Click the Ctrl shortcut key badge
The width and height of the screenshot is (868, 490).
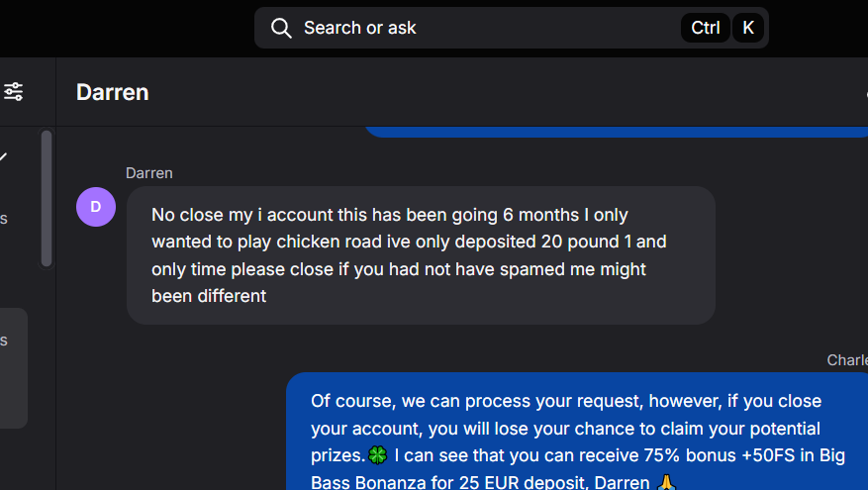click(705, 28)
